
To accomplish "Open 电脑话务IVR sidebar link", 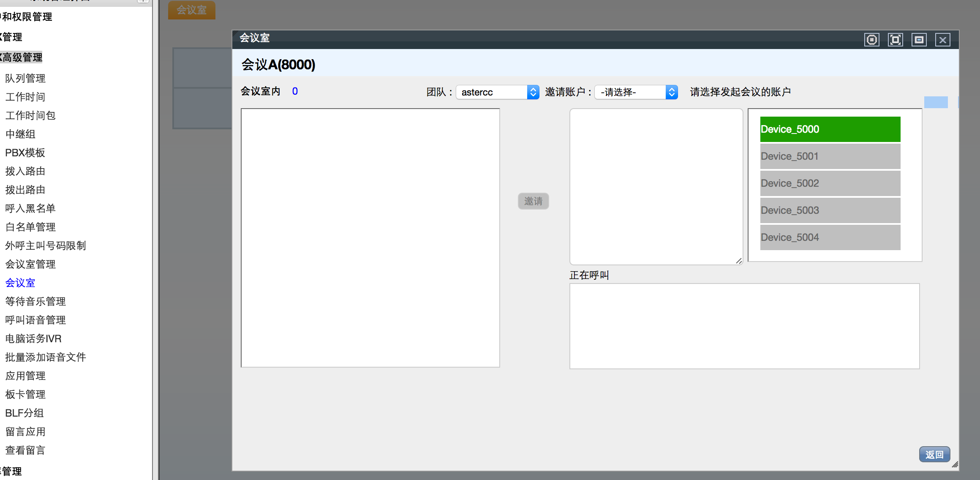I will point(33,338).
